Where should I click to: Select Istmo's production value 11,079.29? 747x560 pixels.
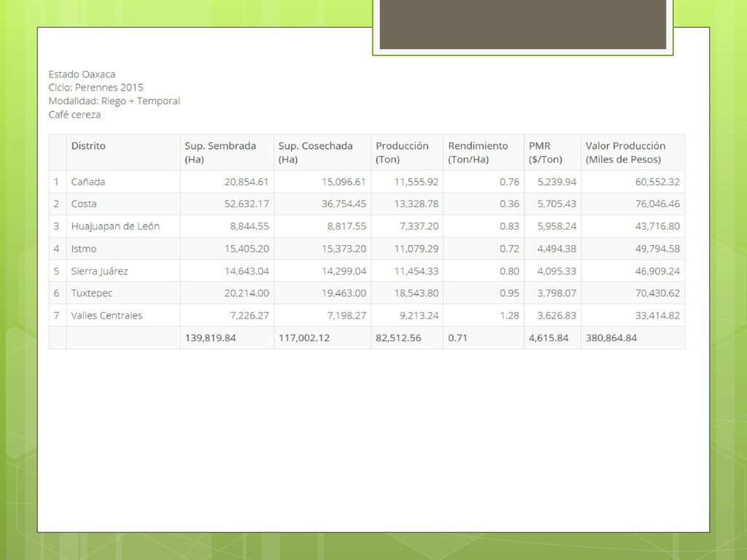417,249
